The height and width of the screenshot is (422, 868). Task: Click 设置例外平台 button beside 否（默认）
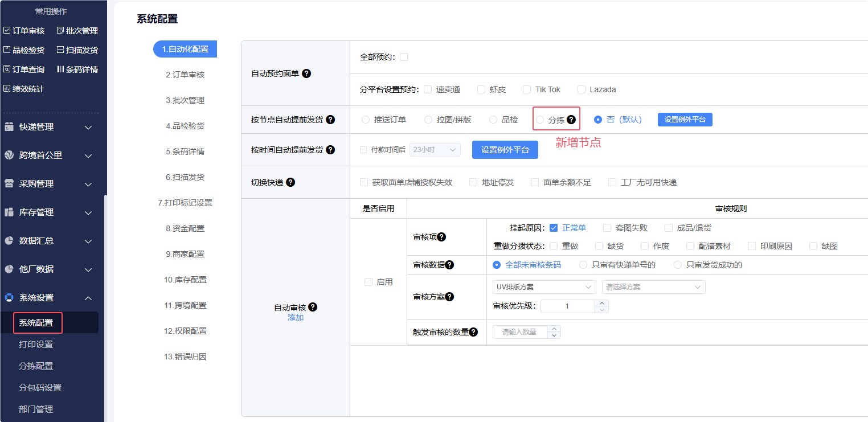pos(685,120)
